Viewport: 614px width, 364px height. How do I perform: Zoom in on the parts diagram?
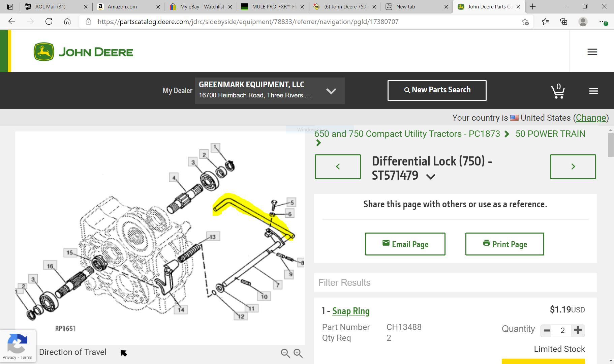tap(298, 353)
